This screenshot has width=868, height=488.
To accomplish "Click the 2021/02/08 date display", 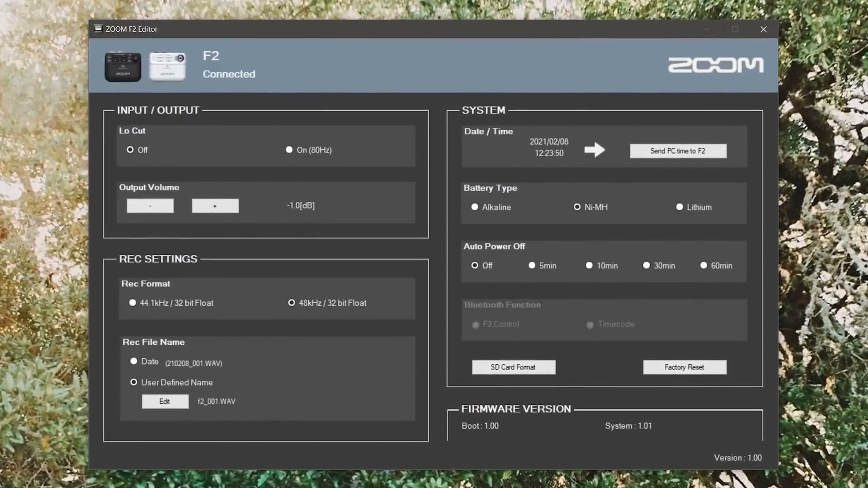I will [x=549, y=141].
